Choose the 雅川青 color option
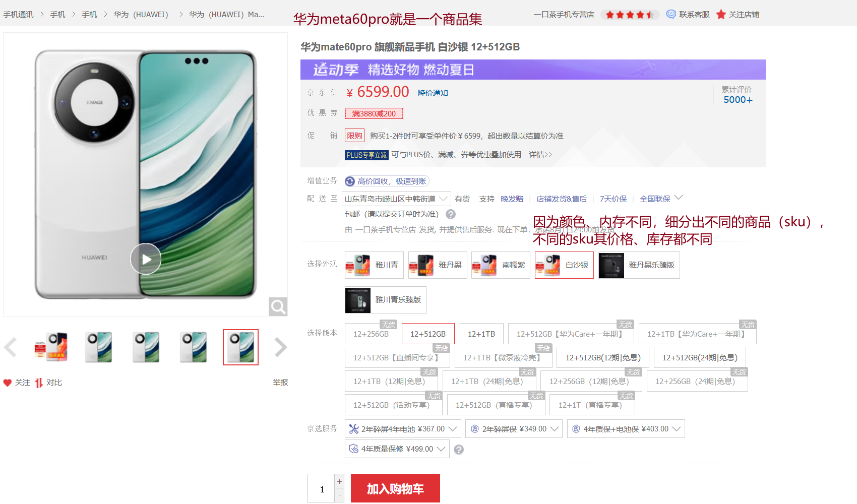Viewport: 857px width, 504px height. [x=374, y=265]
